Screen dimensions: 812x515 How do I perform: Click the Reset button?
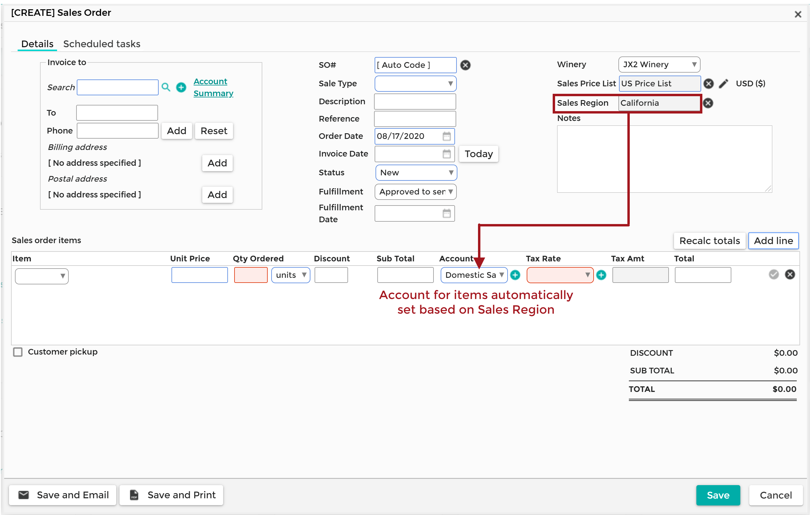(214, 131)
